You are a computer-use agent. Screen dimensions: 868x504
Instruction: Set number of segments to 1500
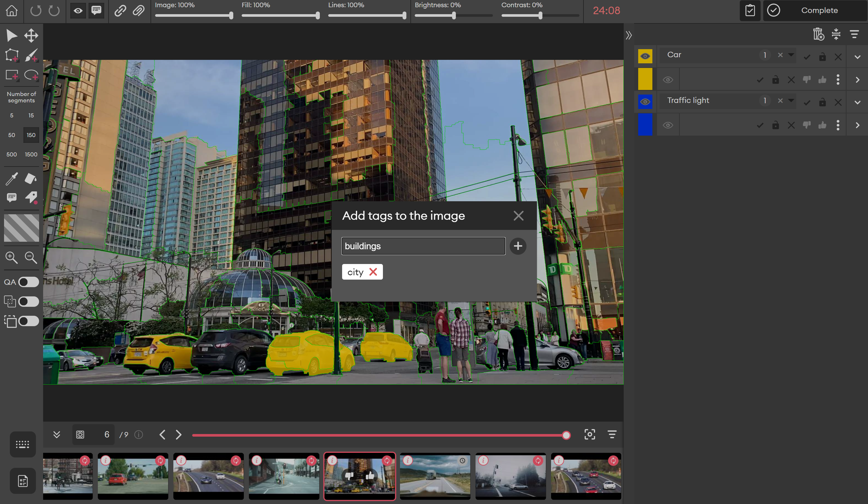31,154
